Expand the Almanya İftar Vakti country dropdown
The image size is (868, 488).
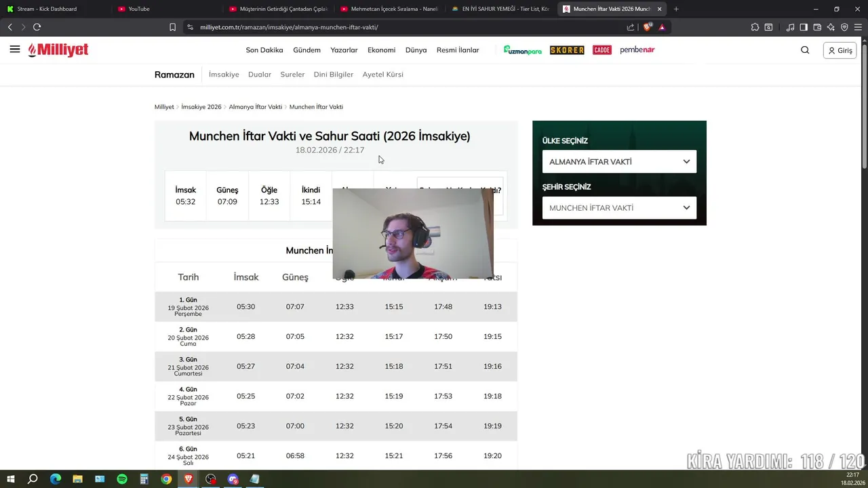pyautogui.click(x=619, y=162)
